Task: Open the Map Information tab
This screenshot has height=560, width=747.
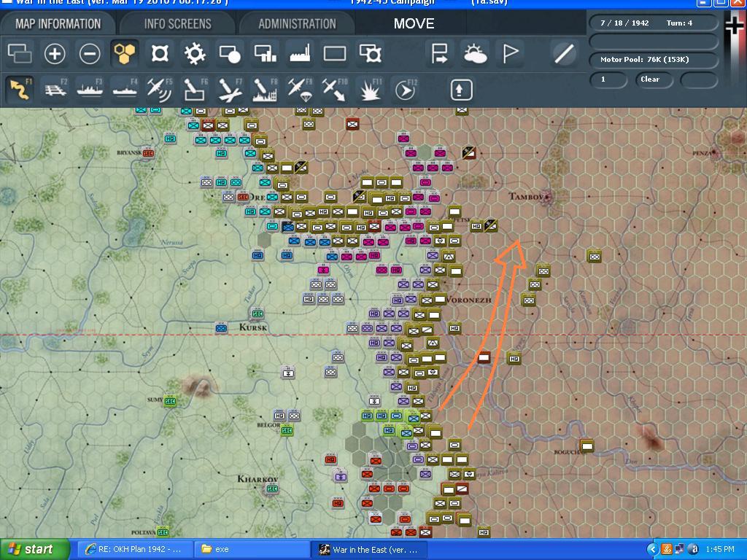Action: click(x=58, y=24)
